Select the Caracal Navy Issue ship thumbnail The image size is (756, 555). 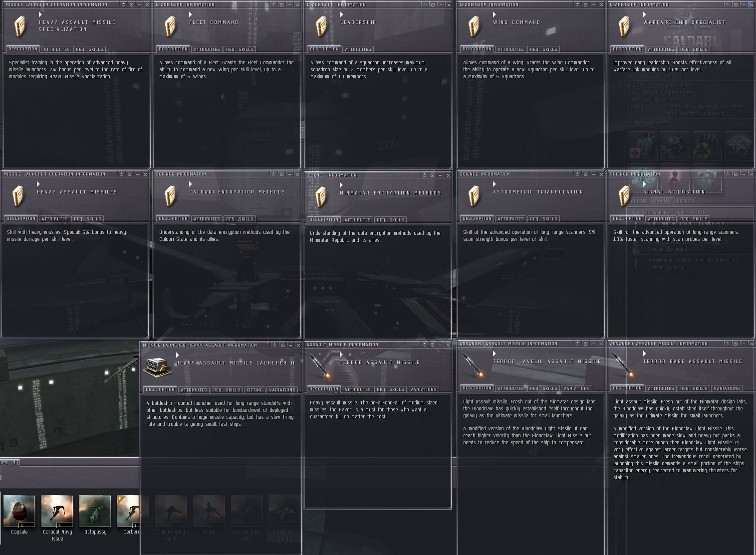[x=57, y=511]
